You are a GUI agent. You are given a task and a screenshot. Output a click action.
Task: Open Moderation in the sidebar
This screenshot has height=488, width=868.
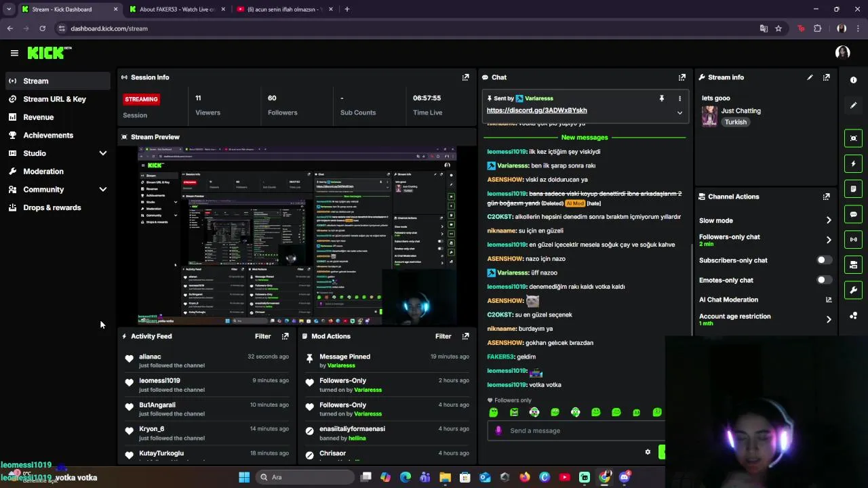click(58, 171)
